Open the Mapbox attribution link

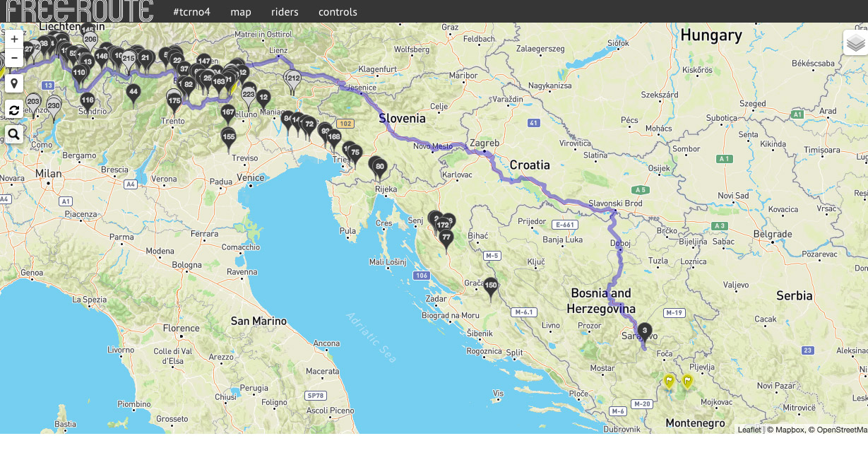pyautogui.click(x=785, y=430)
